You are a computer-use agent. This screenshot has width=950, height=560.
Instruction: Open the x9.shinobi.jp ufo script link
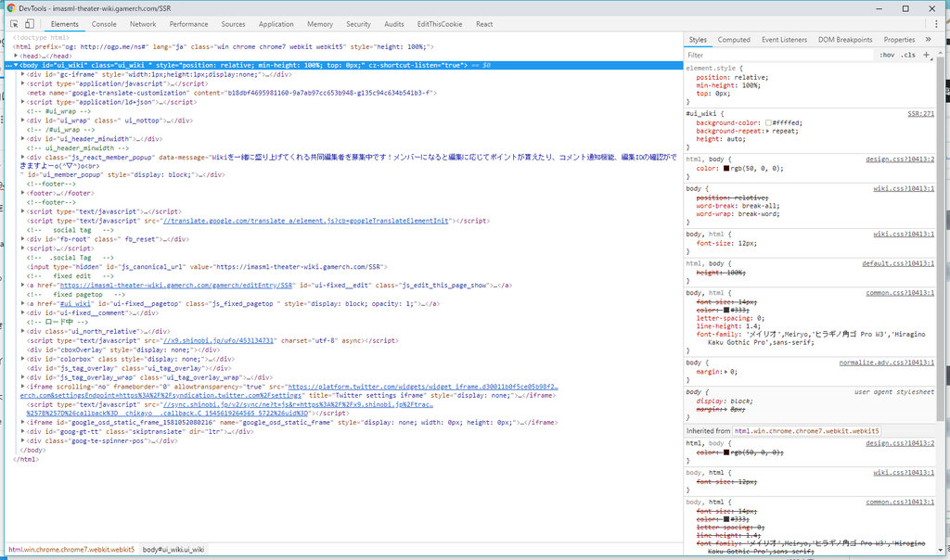[218, 341]
